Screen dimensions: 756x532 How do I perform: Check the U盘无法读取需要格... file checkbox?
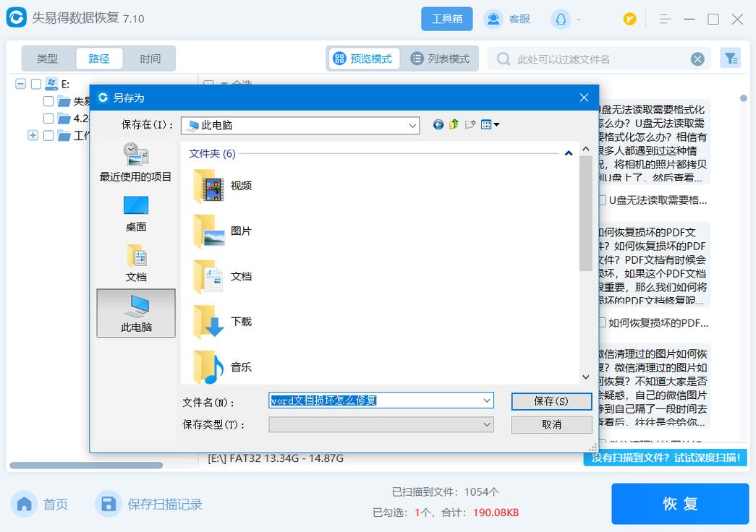602,200
